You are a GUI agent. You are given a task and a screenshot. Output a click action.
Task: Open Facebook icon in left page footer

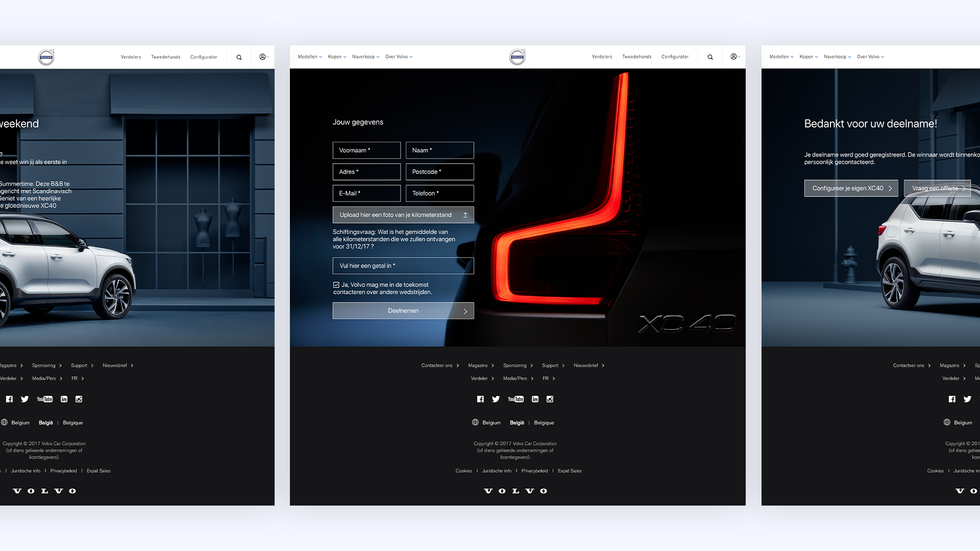[9, 399]
